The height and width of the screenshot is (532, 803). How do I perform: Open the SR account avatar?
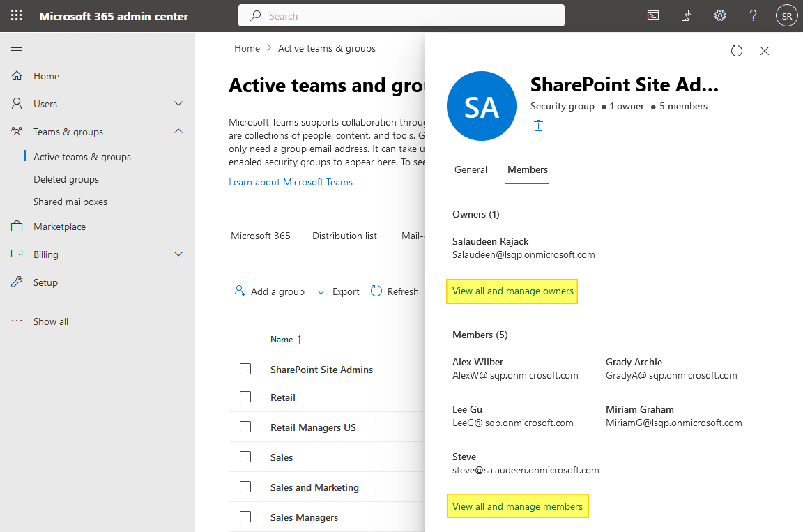click(786, 15)
